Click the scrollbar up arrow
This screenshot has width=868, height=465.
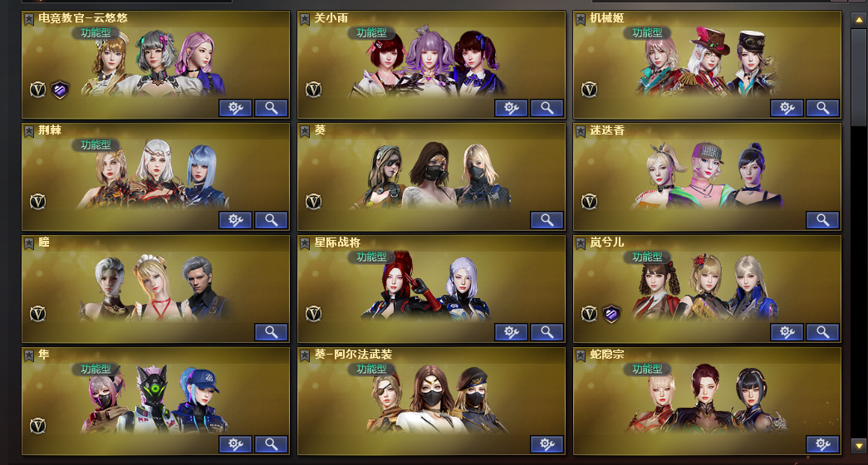(859, 19)
